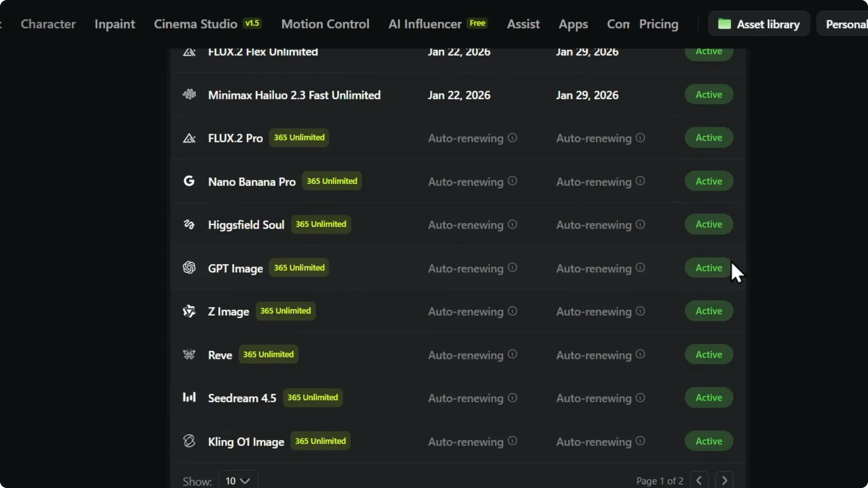Click the Higgsfield Soul icon
Image resolution: width=868 pixels, height=488 pixels.
(x=189, y=224)
